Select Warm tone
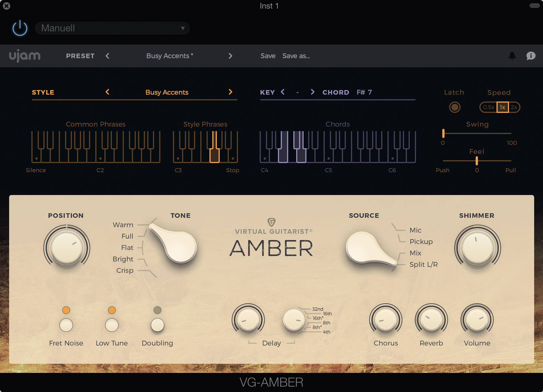Image resolution: width=543 pixels, height=392 pixels. [123, 225]
